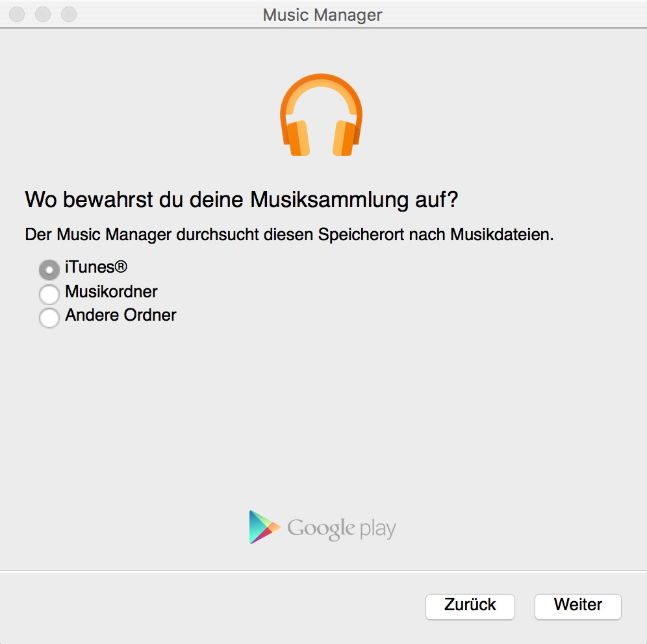Screen dimensions: 647x644
Task: Click the Andere Ordner option label
Action: click(x=121, y=316)
